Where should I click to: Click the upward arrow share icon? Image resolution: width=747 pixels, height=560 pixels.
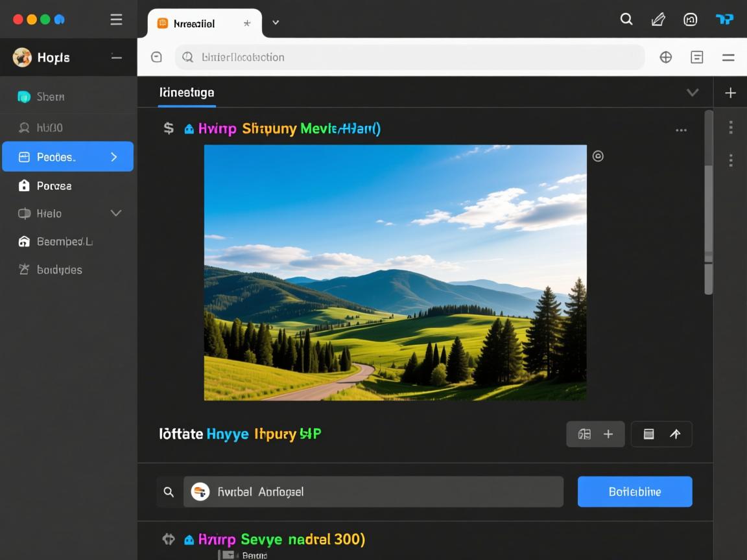pos(675,434)
